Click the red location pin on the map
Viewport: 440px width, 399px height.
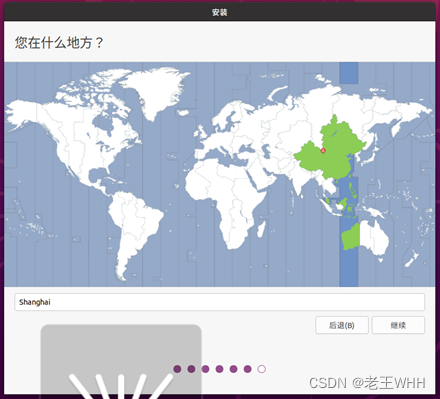pos(323,151)
